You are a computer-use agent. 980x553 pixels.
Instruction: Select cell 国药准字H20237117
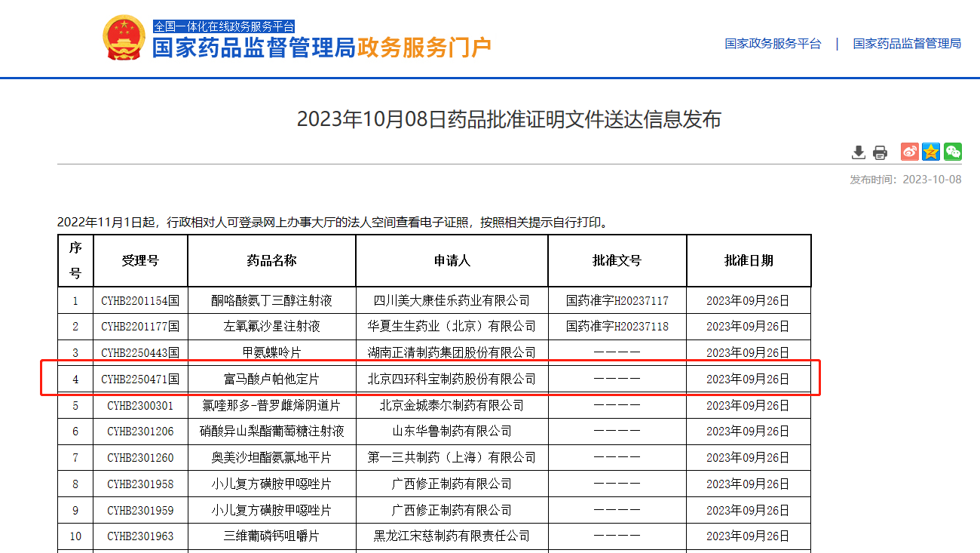(x=617, y=300)
